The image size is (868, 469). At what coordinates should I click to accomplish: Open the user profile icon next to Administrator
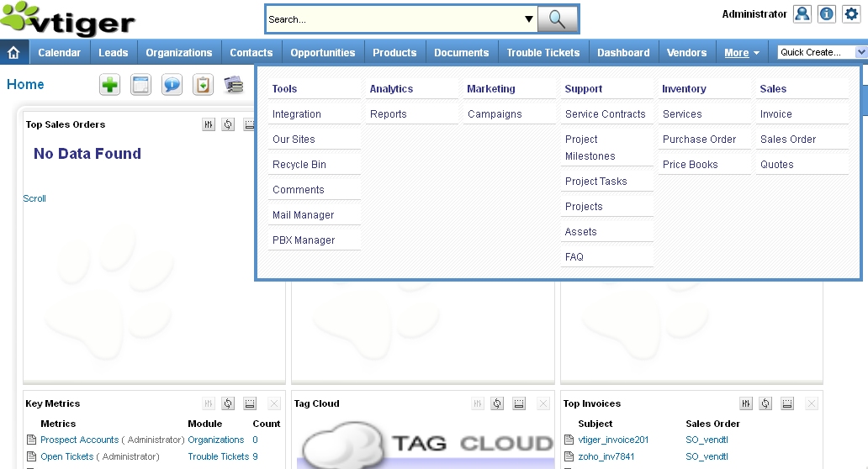[x=802, y=14]
